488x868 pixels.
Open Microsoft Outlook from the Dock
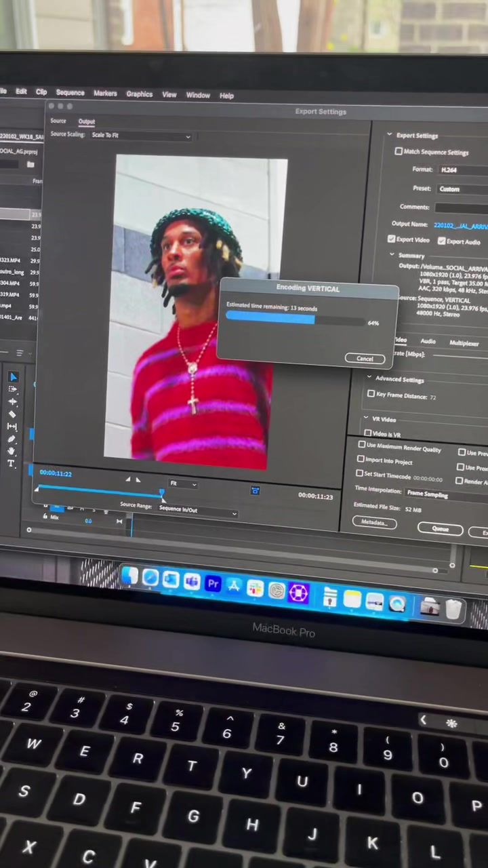pyautogui.click(x=171, y=580)
